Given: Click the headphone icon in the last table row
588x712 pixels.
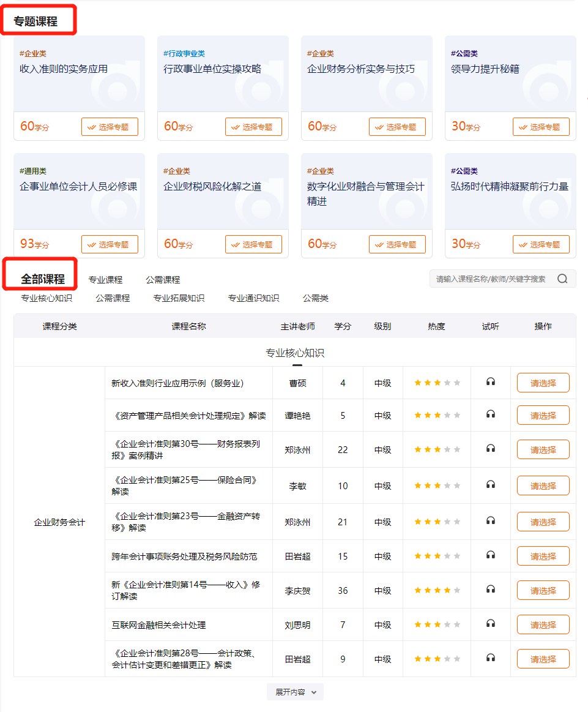Looking at the screenshot, I should pos(490,658).
